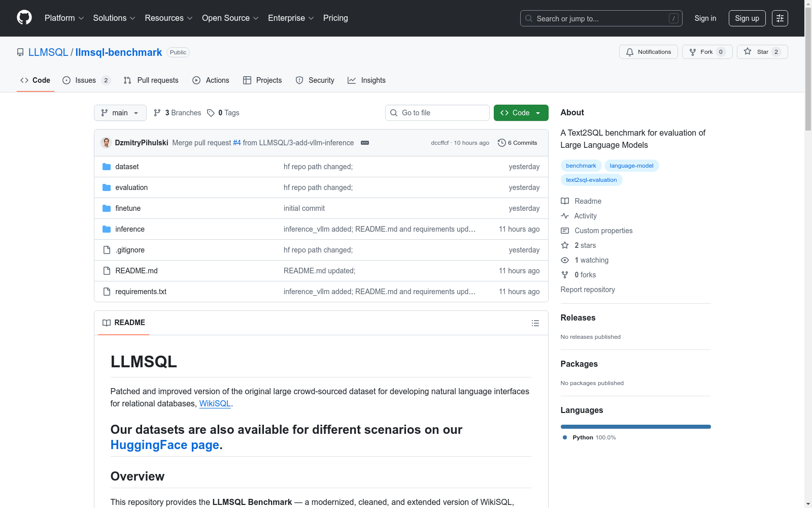
Task: Open the Issues tab
Action: click(86, 80)
